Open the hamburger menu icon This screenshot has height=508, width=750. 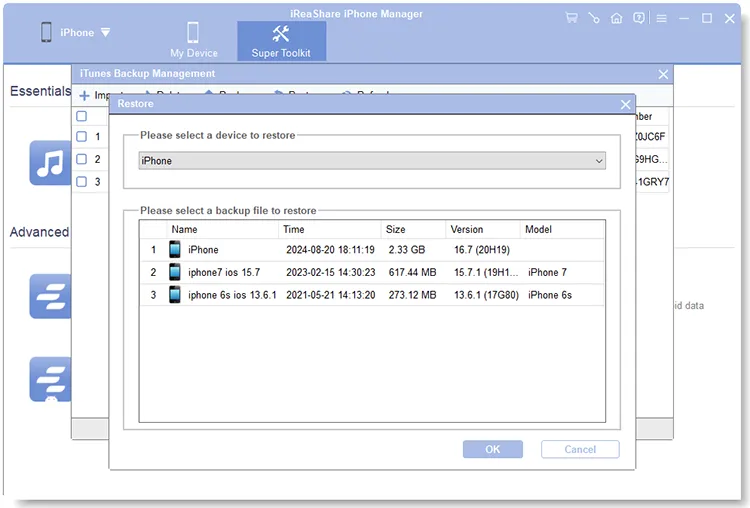pos(662,19)
